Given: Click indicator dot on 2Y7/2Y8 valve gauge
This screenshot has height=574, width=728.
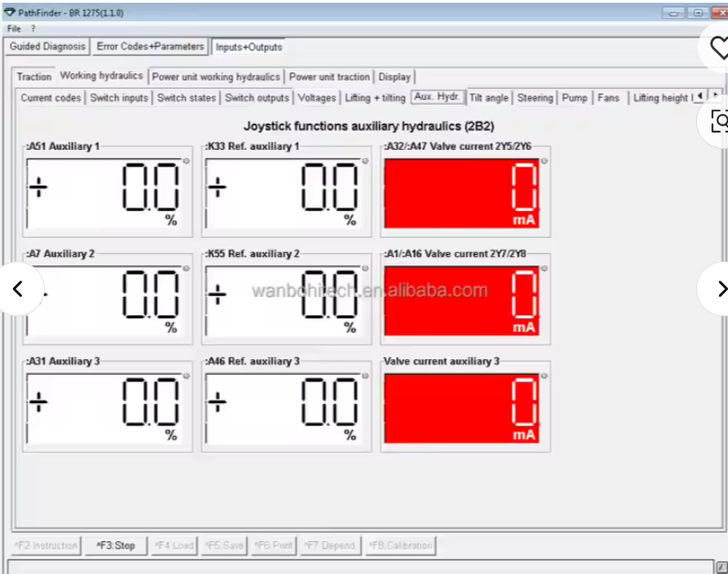Looking at the screenshot, I should 544,269.
